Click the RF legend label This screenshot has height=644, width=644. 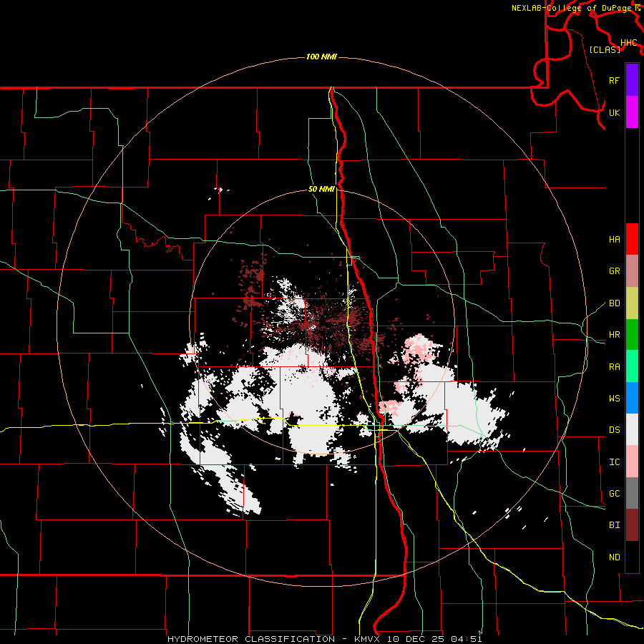[614, 80]
